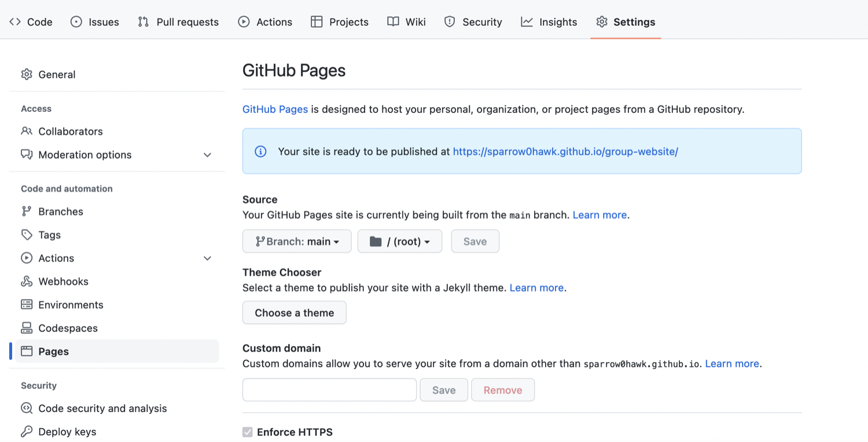This screenshot has height=442, width=868.
Task: Open the Projects tab
Action: [340, 22]
